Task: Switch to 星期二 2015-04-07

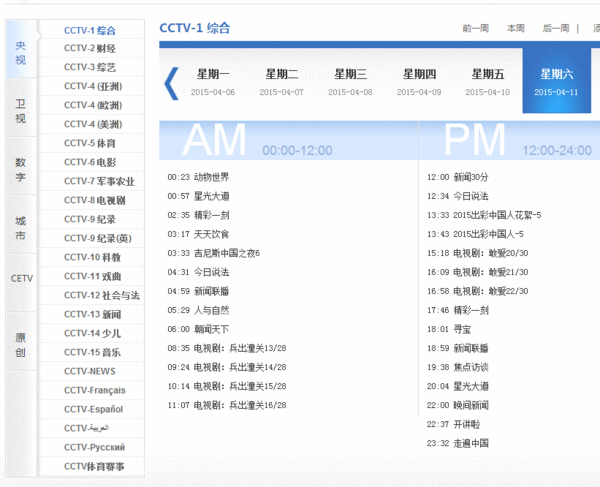Action: 282,82
